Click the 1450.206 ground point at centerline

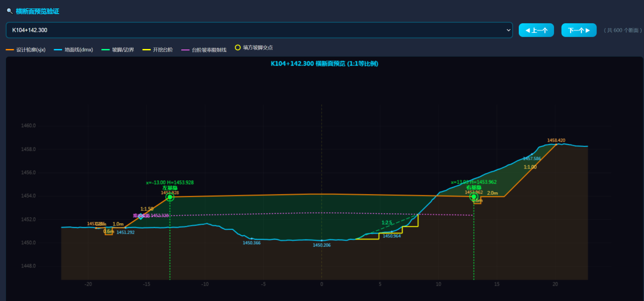tap(321, 240)
